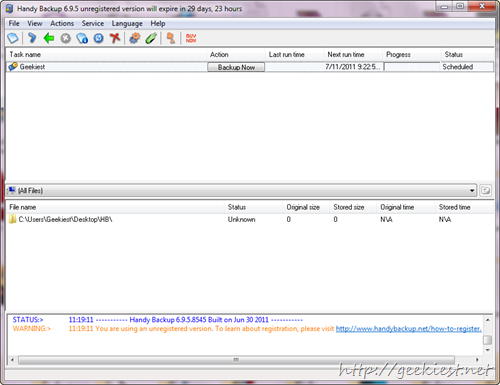The height and width of the screenshot is (385, 500).
Task: Click the HB folder icon in file list
Action: pos(12,219)
